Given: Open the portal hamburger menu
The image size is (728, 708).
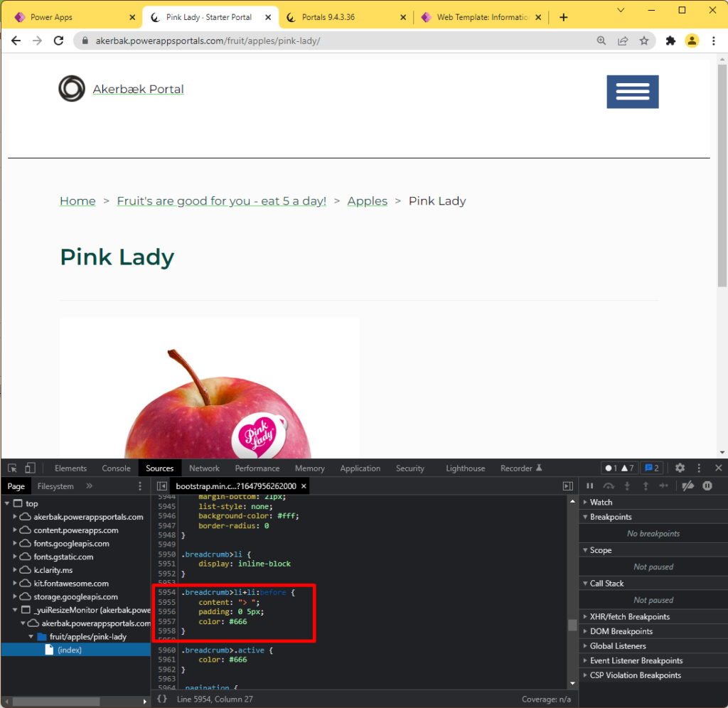Looking at the screenshot, I should 632,92.
